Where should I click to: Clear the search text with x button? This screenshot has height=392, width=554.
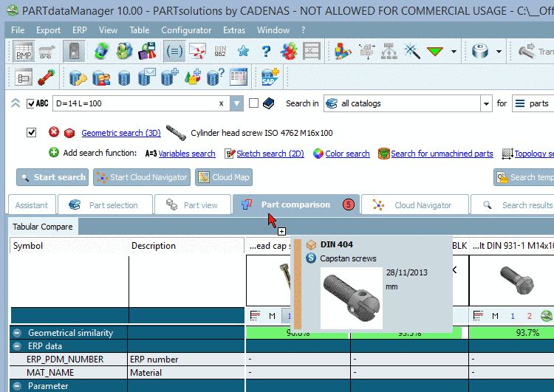click(221, 103)
